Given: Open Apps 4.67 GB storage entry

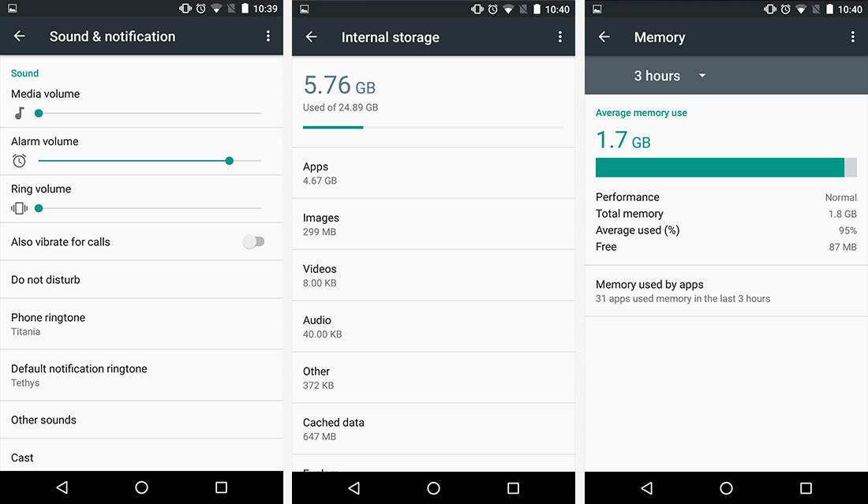Looking at the screenshot, I should pos(433,174).
